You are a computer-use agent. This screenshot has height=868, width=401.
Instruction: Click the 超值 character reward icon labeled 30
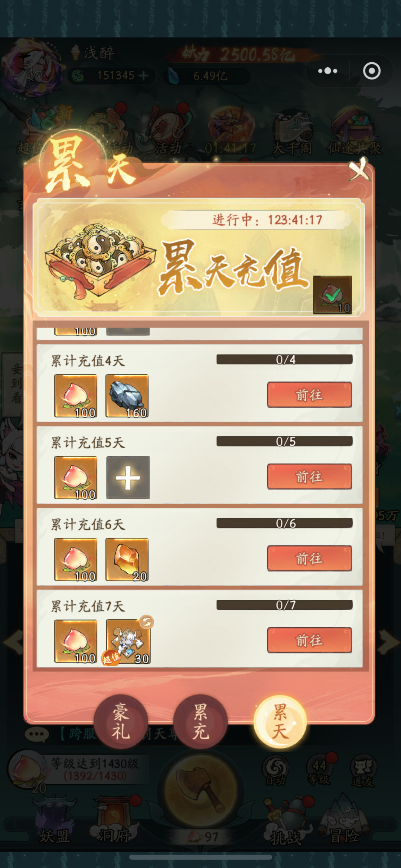(x=128, y=641)
